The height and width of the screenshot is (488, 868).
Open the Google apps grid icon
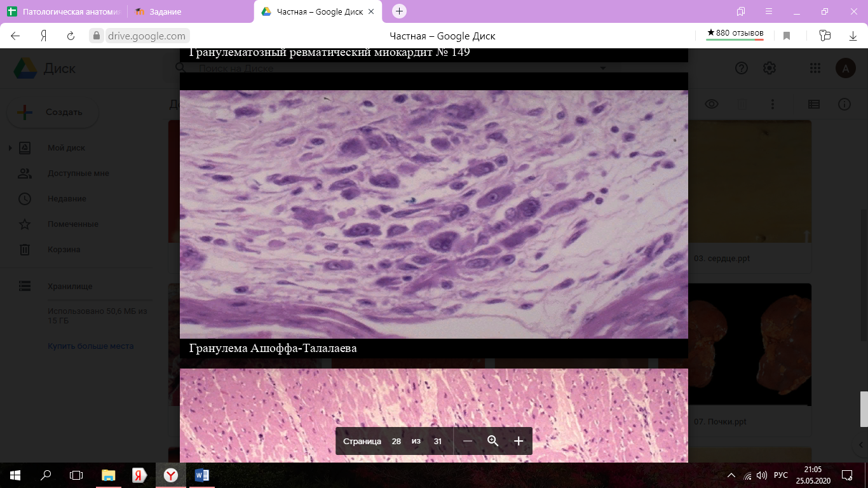coord(815,69)
